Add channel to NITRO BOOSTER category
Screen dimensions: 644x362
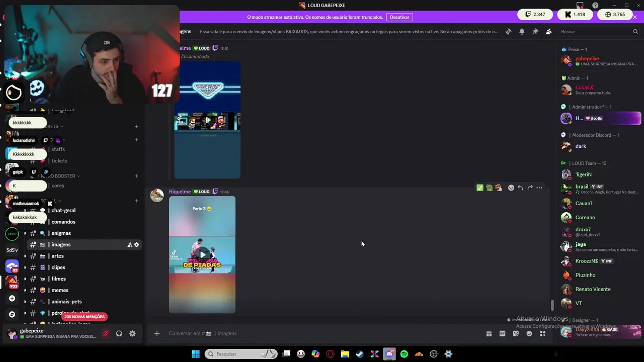coord(136,176)
